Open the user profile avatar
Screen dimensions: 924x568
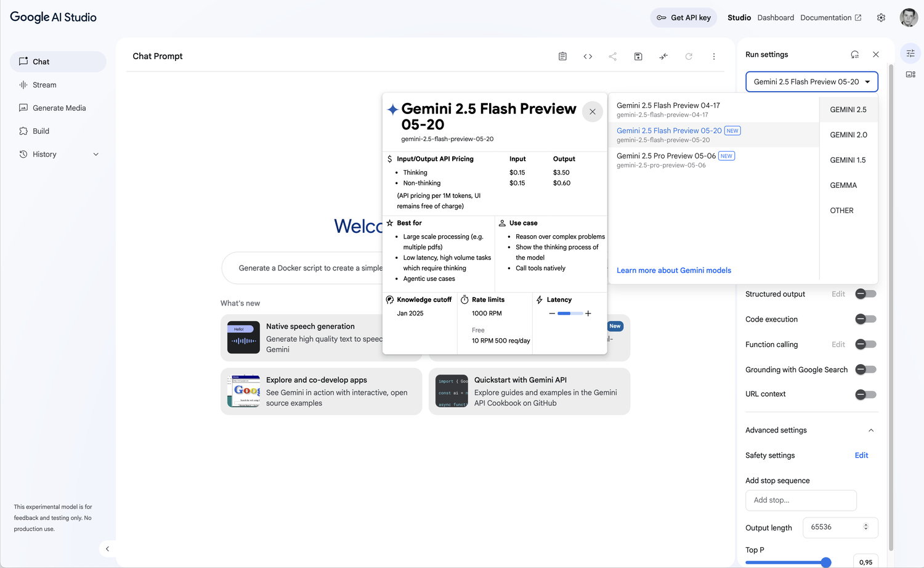909,17
